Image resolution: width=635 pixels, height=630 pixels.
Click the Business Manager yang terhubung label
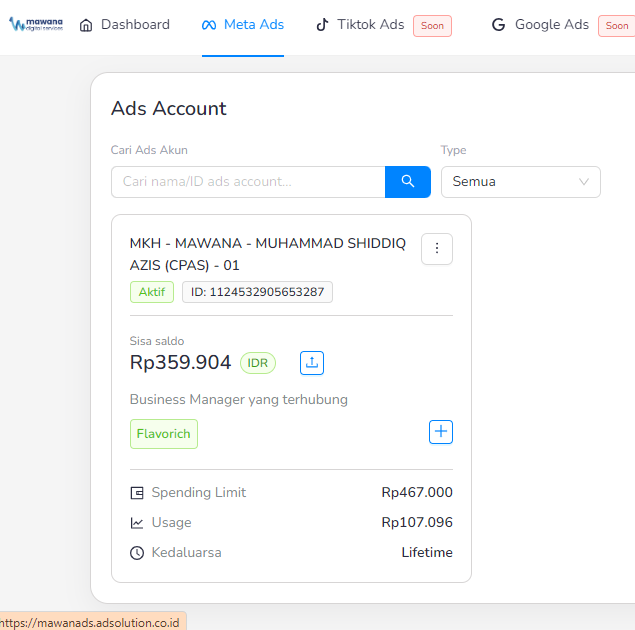(239, 400)
